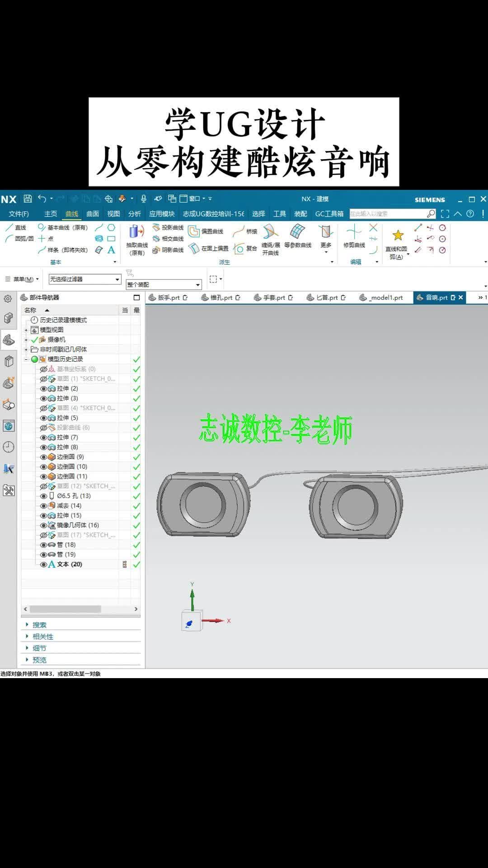The height and width of the screenshot is (868, 488).
Task: Open Wrap/Unwrap Curve (缠绕/展开曲线) tool
Action: 271,240
